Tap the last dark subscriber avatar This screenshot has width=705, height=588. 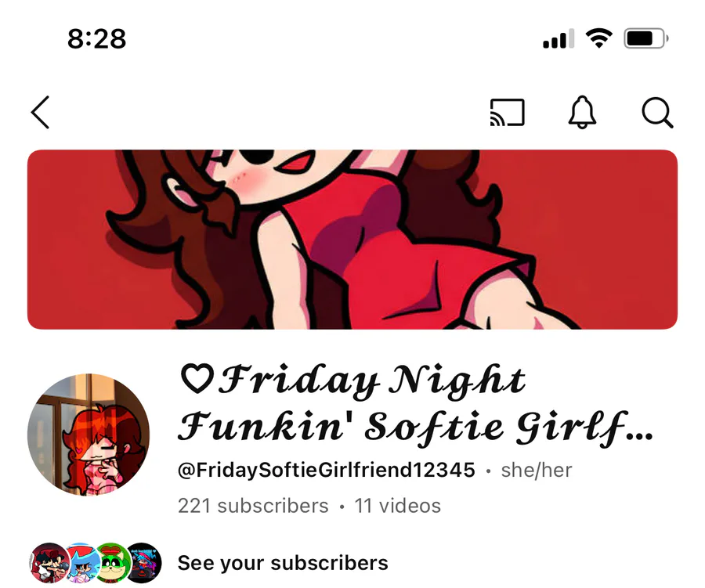(143, 563)
